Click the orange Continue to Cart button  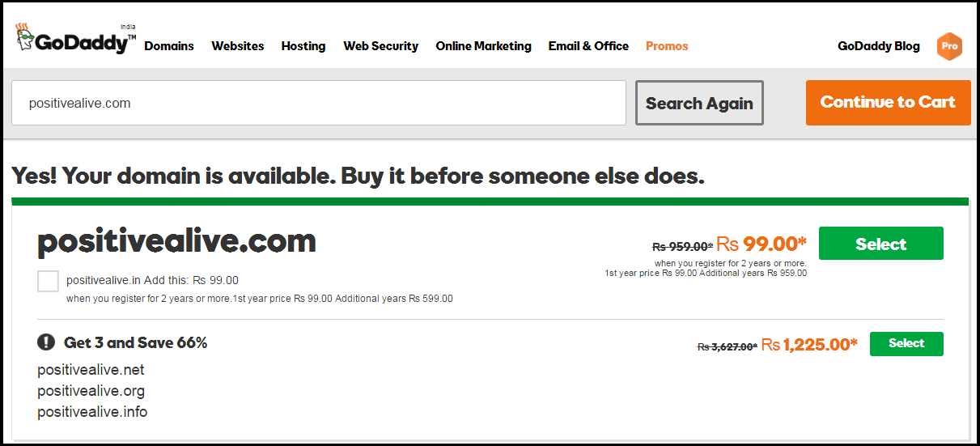point(888,102)
